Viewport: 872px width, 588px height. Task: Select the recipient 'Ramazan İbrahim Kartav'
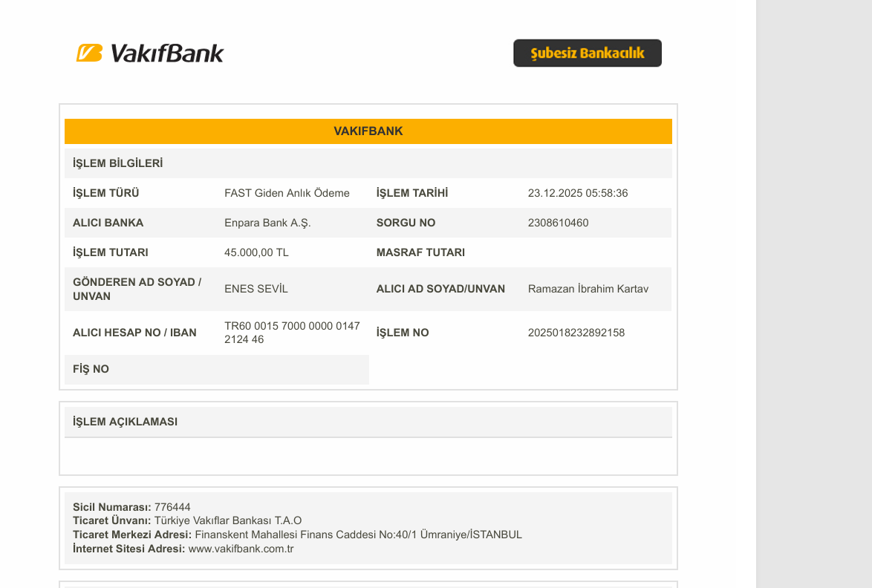coord(588,289)
